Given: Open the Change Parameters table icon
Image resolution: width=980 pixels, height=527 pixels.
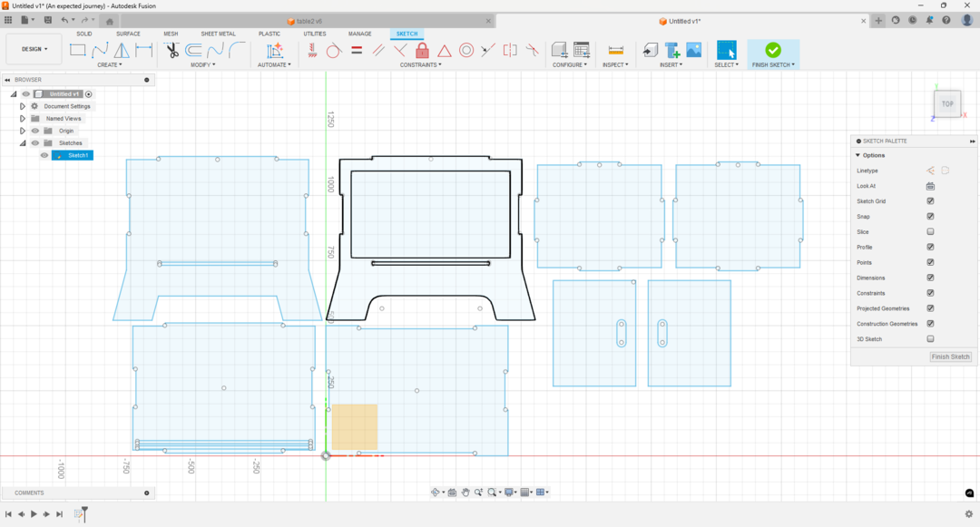Looking at the screenshot, I should coord(582,51).
